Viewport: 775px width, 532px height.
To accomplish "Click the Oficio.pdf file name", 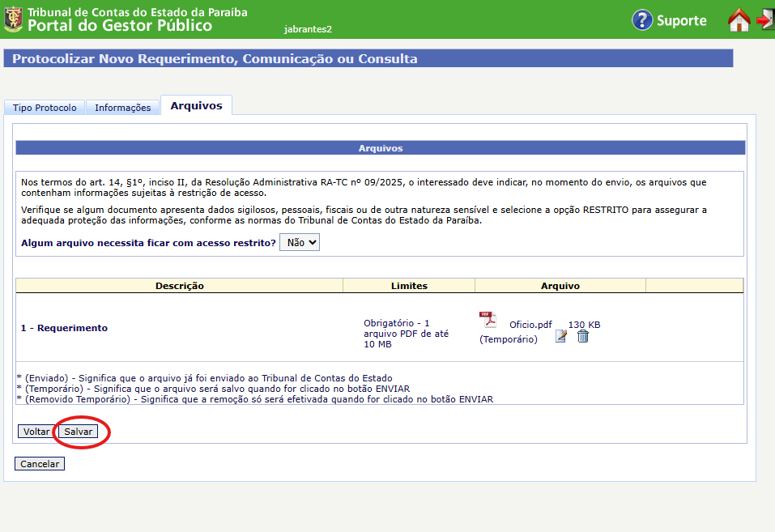I will pos(530,325).
